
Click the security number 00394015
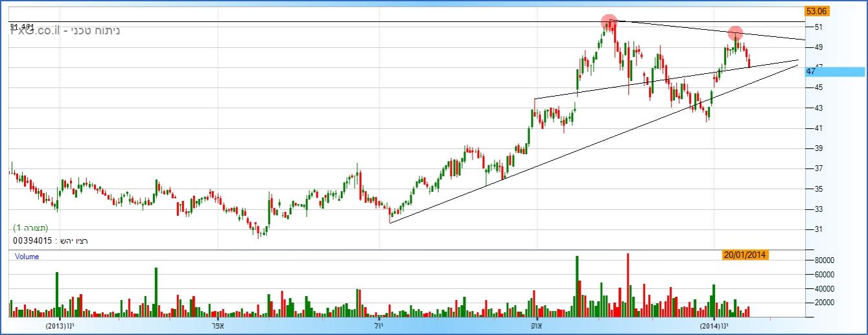pyautogui.click(x=32, y=240)
